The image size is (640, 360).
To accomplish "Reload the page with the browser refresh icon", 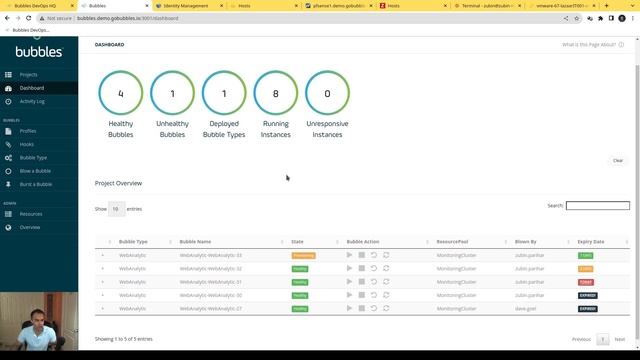I will click(29, 18).
